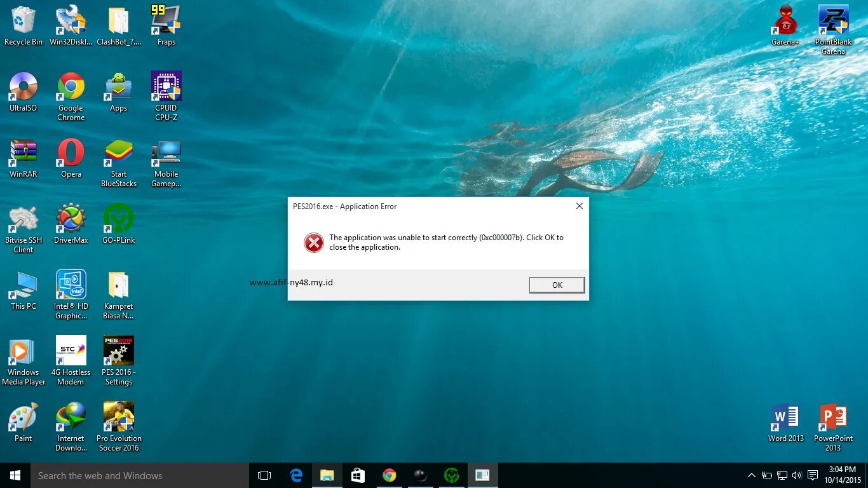Open the Action Center notifications icon
This screenshot has height=488, width=868.
point(813,475)
